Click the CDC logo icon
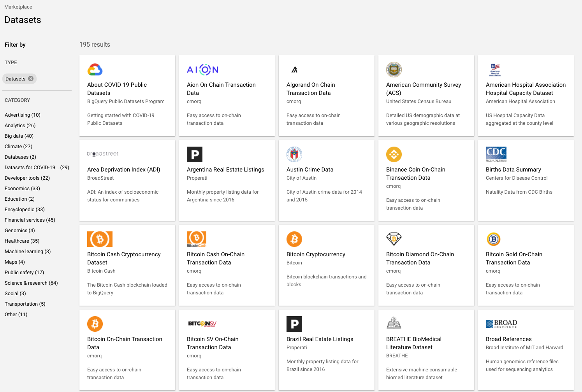 (496, 154)
